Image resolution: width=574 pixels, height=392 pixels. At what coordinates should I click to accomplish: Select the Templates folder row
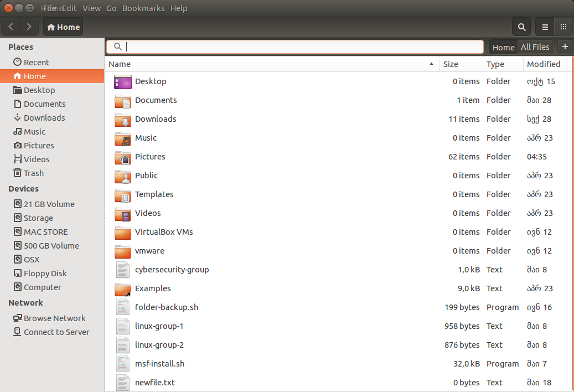pyautogui.click(x=338, y=194)
